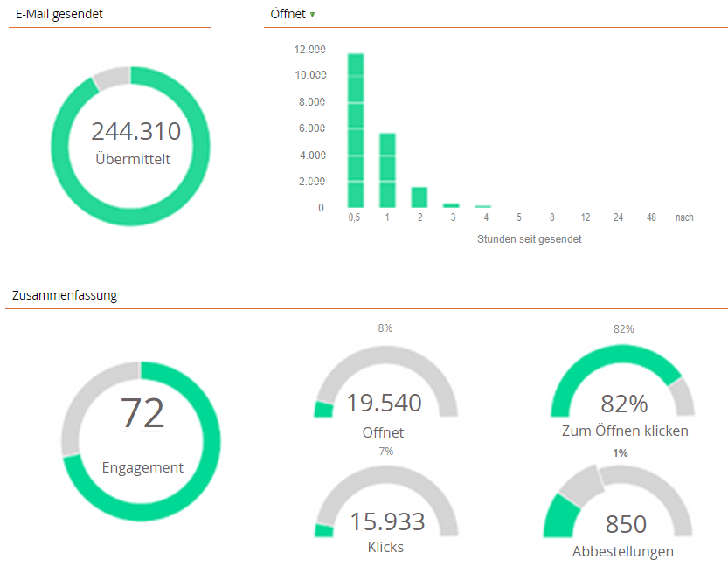Click the Öffnet label under gauge
Screen dimensions: 728x566
[x=383, y=431]
